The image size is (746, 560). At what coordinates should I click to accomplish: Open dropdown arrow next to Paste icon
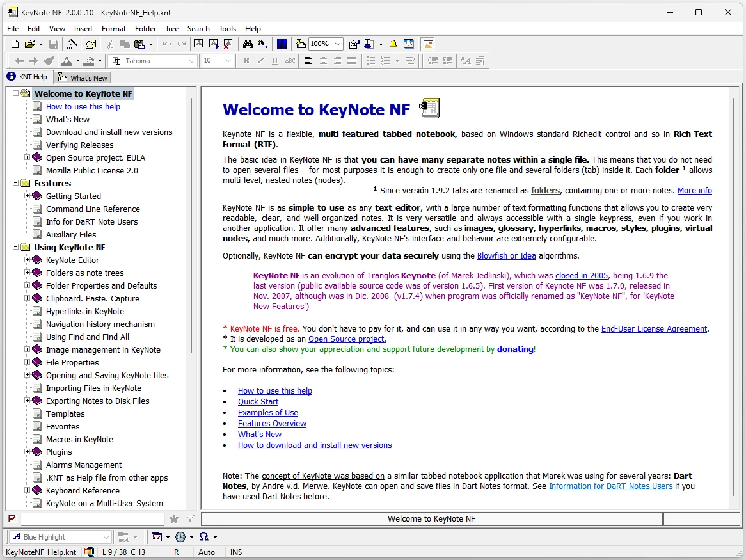click(150, 44)
